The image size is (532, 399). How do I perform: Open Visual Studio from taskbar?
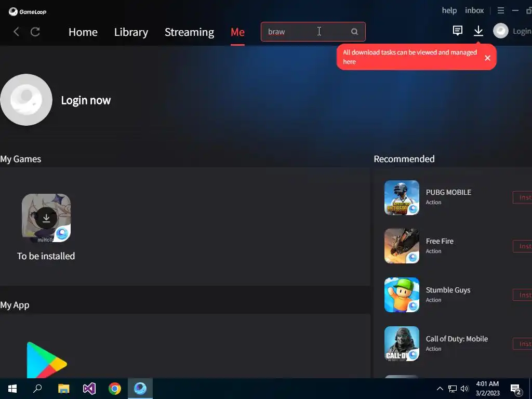pyautogui.click(x=89, y=389)
